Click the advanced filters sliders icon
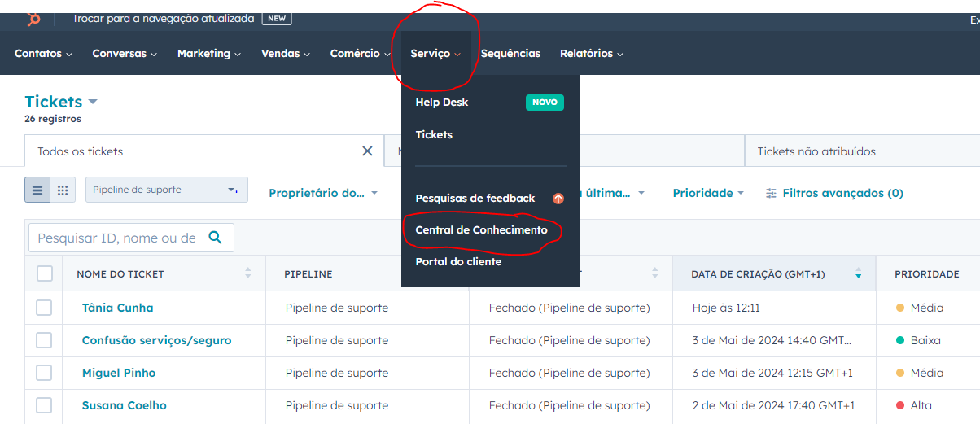980x424 pixels. (x=772, y=194)
